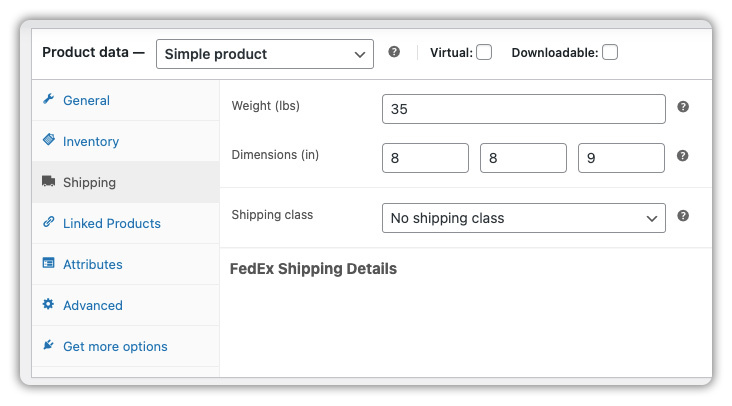Click help icon beside Dimensions fields
732x406 pixels.
[683, 156]
